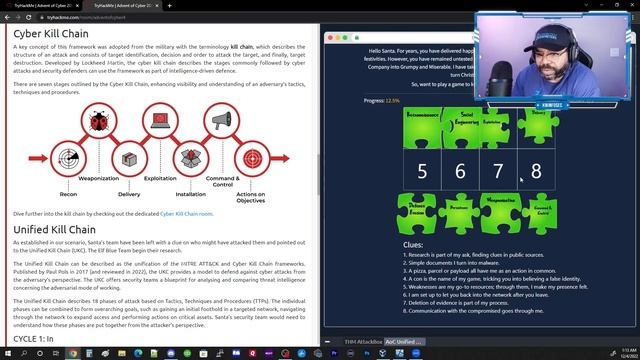Open the taskbar clock and date
Viewport: 640px width, 360px height.
tap(629, 353)
